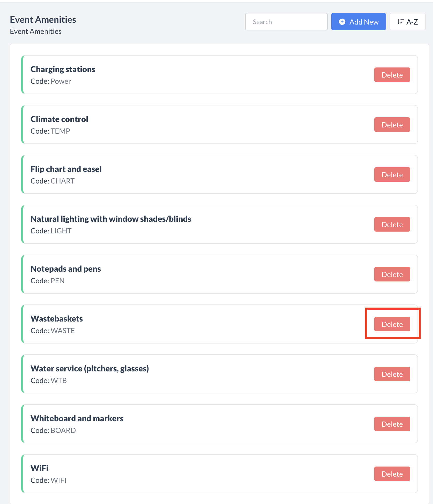The image size is (433, 504).
Task: Open the Notepads and pens entry
Action: [66, 269]
